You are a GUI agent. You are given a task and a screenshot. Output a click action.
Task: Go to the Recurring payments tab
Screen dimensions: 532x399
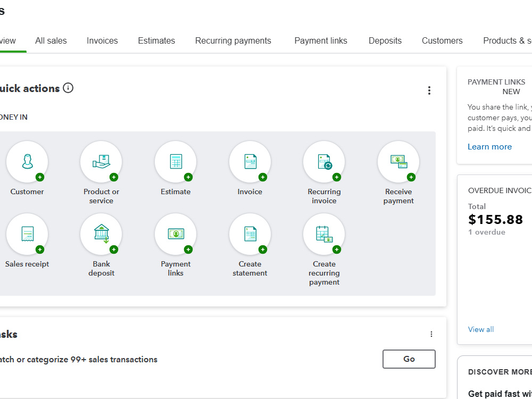coord(233,41)
